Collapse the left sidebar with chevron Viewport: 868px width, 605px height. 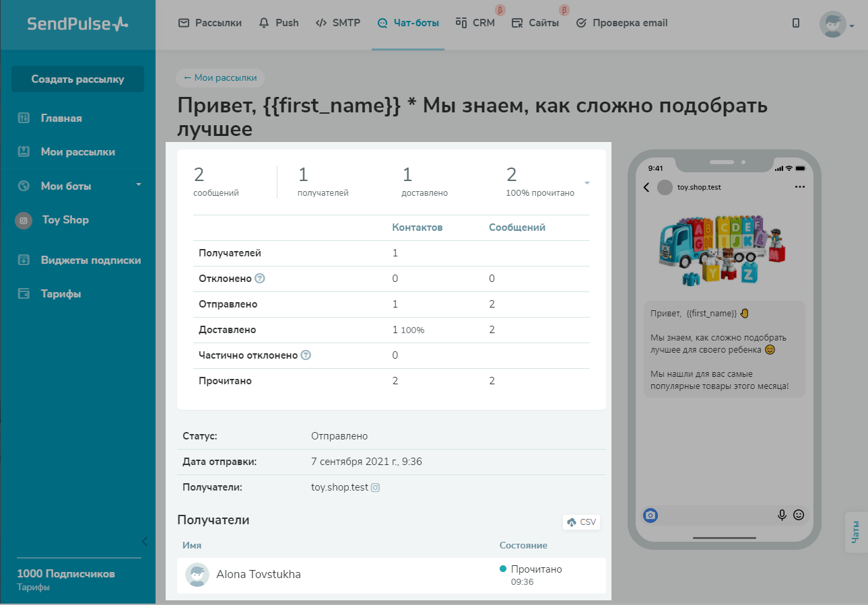pos(144,542)
